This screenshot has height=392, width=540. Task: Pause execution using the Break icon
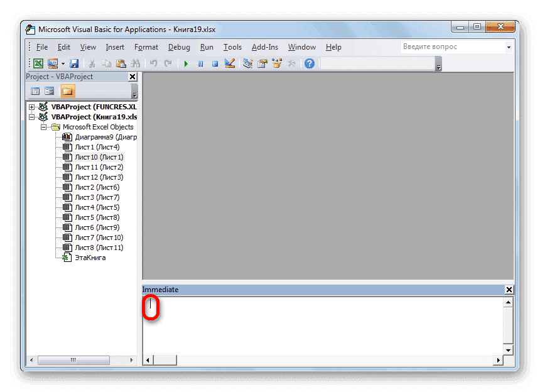(200, 63)
